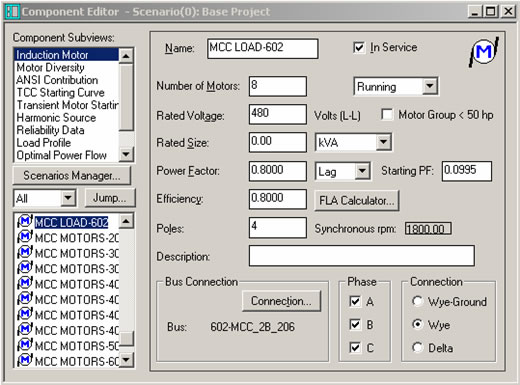This screenshot has width=520, height=385.
Task: Select Optimal Power Flow subview
Action: [x=66, y=155]
